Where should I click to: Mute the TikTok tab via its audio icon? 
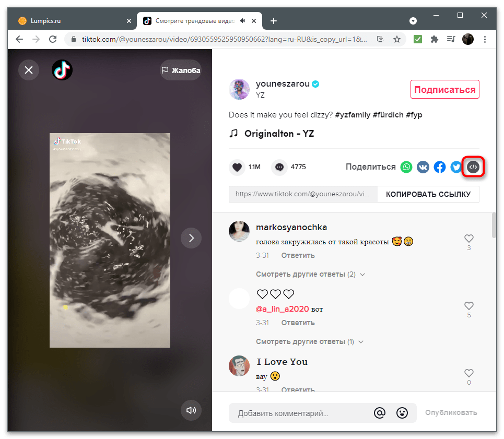click(x=243, y=21)
